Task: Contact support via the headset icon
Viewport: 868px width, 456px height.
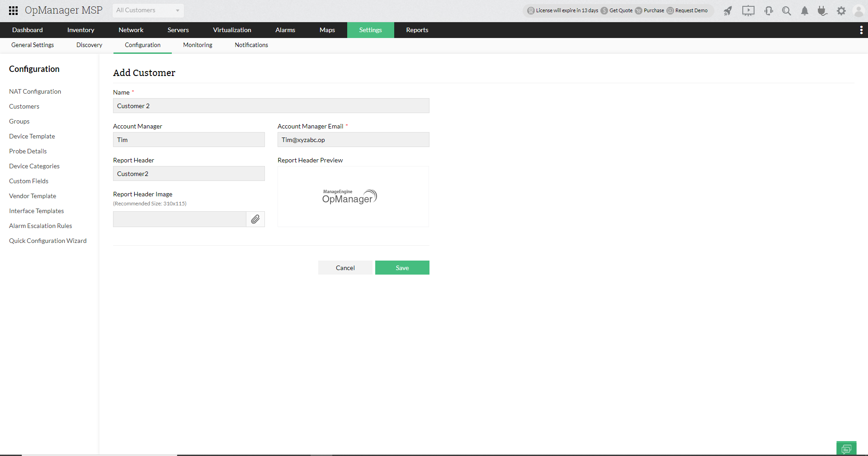Action: point(769,10)
